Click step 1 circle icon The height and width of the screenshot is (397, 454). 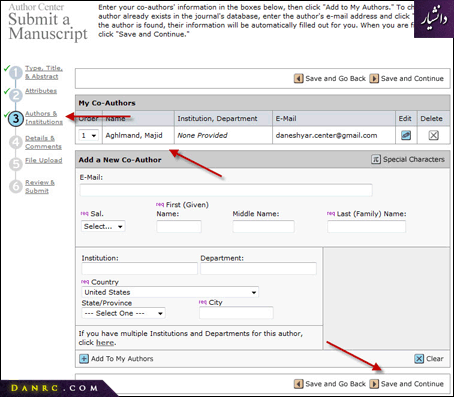click(16, 73)
